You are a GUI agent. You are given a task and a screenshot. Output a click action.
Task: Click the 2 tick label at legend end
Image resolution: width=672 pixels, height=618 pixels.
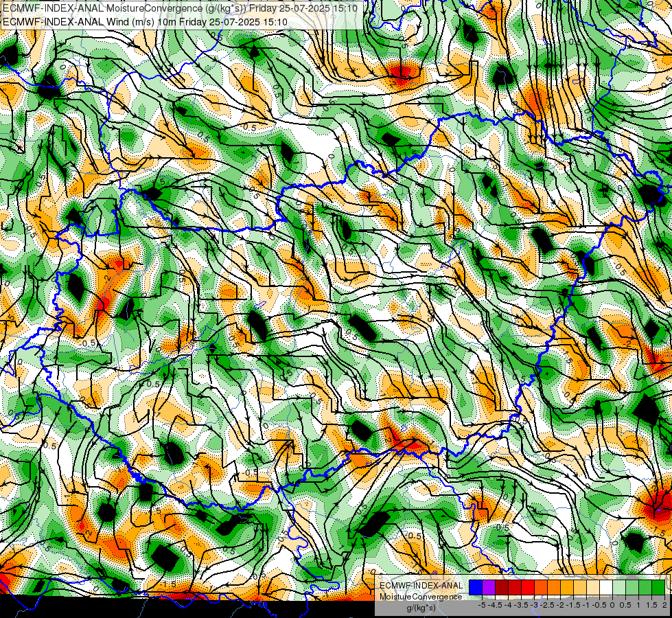pyautogui.click(x=664, y=605)
